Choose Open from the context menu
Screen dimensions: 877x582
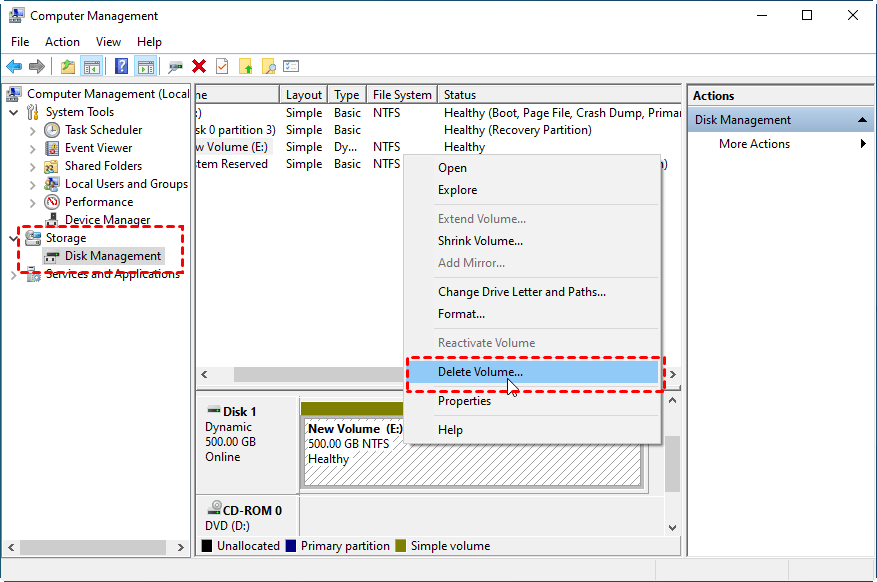pos(532,168)
